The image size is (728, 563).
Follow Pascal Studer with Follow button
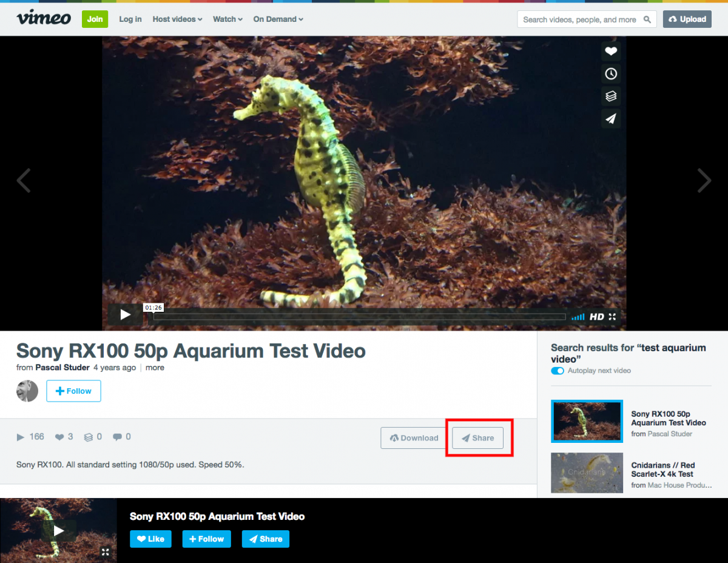pyautogui.click(x=74, y=391)
